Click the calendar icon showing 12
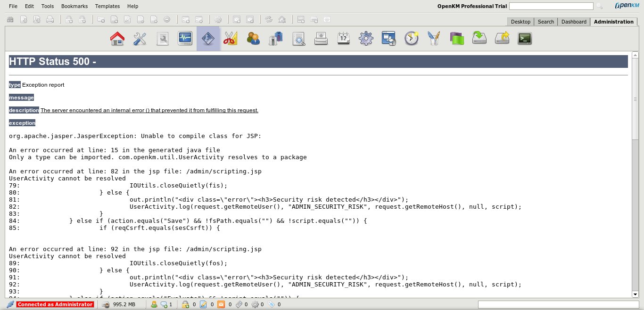The width and height of the screenshot is (644, 310). pyautogui.click(x=343, y=39)
